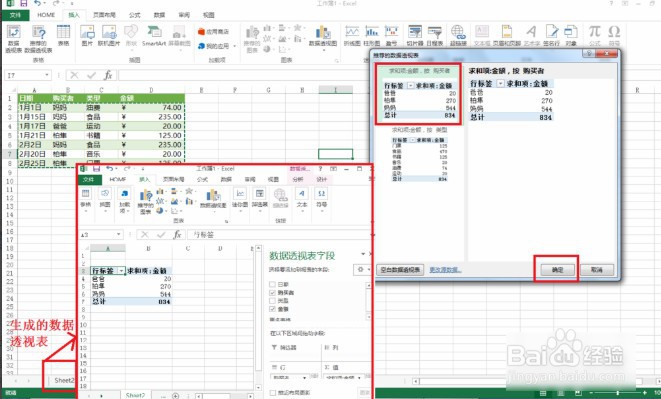Check the 日期 field checkbox
Viewport: 661px width, 399px height.
[272, 284]
